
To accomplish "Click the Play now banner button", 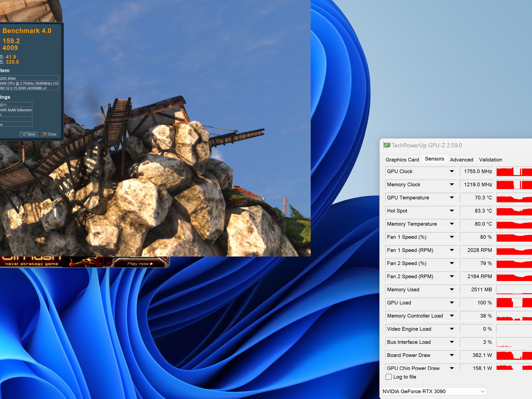I will 140,263.
